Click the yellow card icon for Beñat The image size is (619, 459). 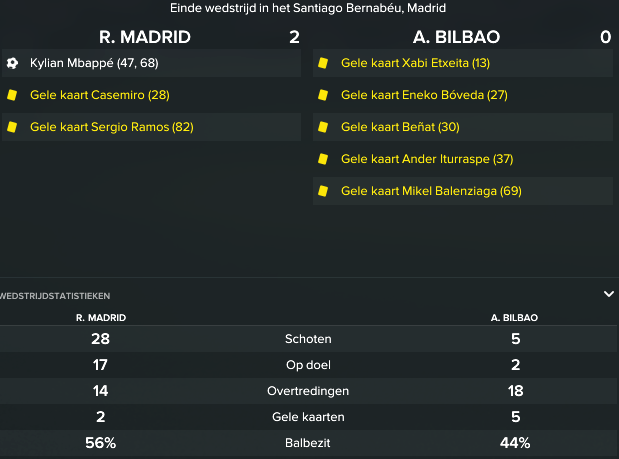(323, 127)
